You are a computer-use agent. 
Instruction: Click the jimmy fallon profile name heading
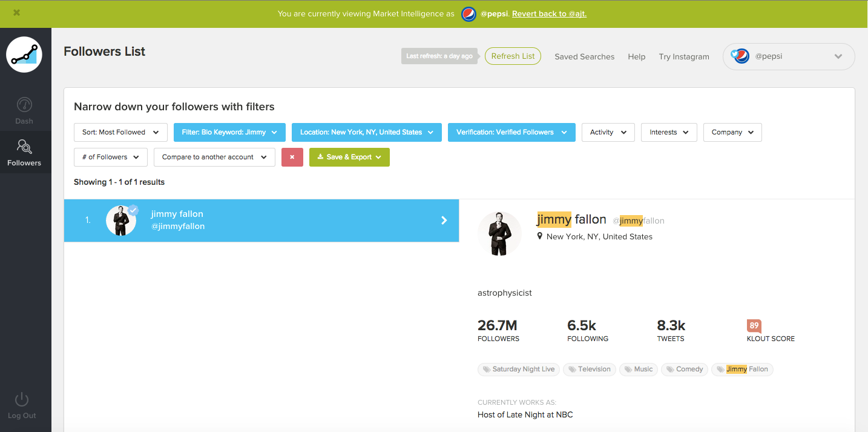coord(571,219)
